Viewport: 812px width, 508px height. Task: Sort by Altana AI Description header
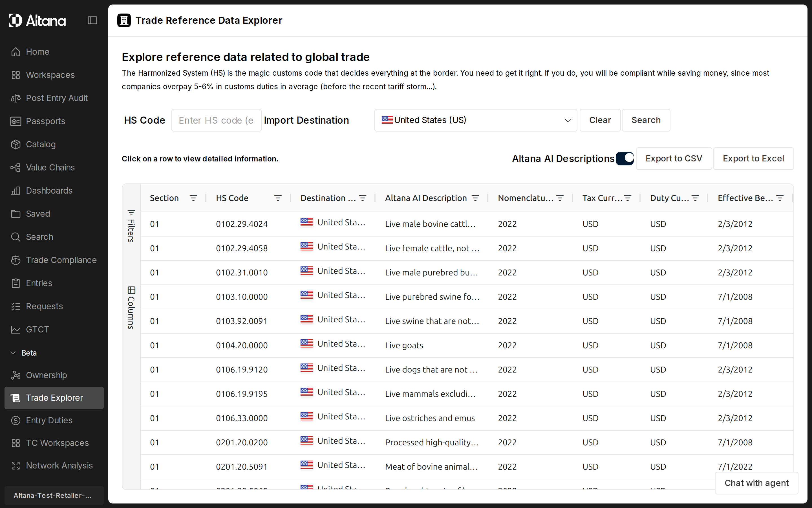coord(426,198)
